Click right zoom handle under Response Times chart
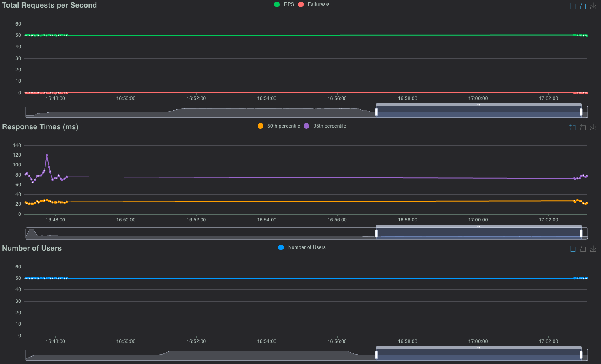The width and height of the screenshot is (601, 364). coord(581,234)
